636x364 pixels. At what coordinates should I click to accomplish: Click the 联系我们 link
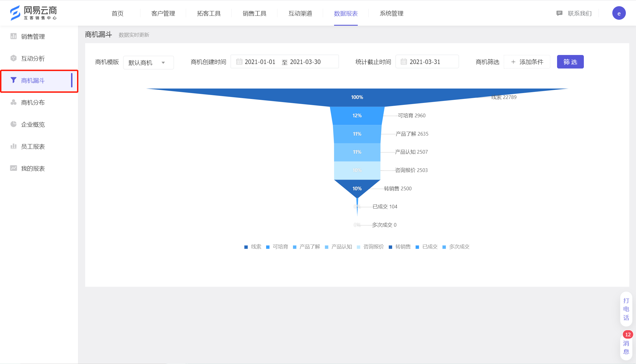click(x=579, y=13)
